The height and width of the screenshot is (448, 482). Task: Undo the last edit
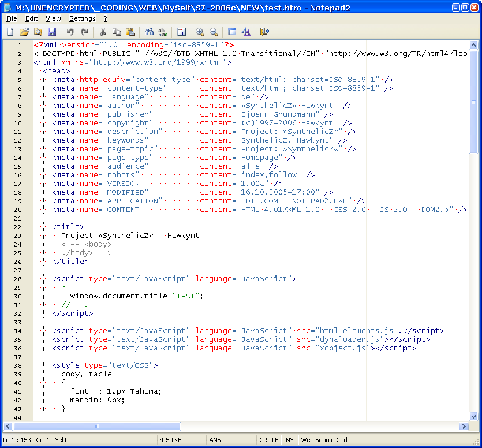70,32
